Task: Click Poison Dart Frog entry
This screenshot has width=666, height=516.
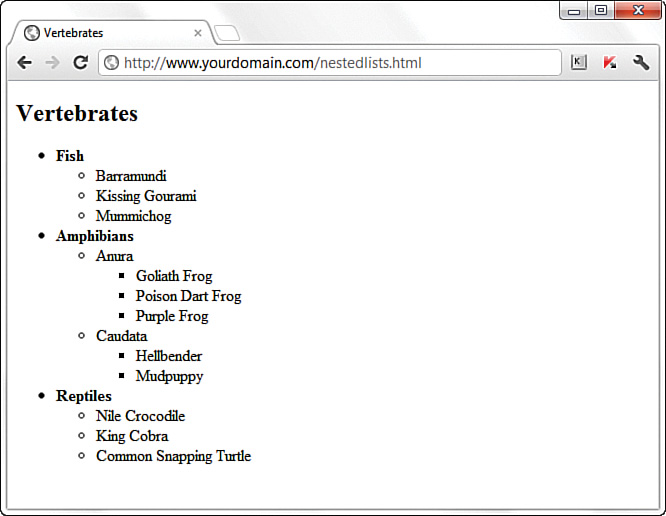Action: (189, 296)
